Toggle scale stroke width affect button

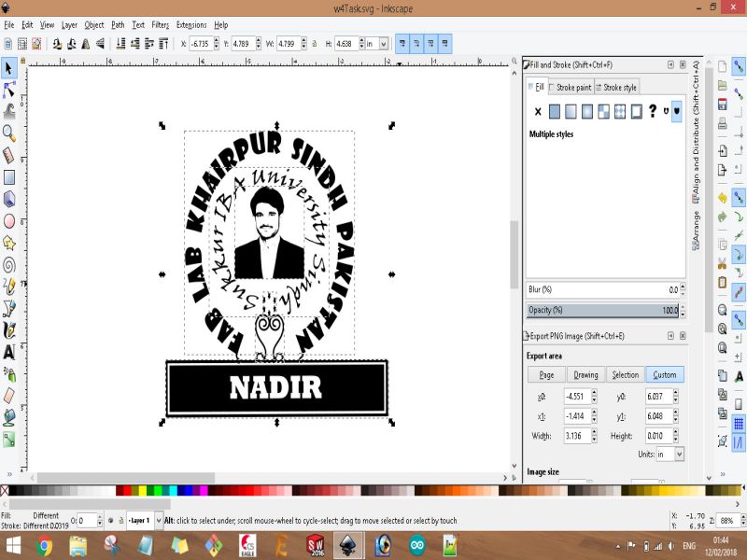click(402, 44)
